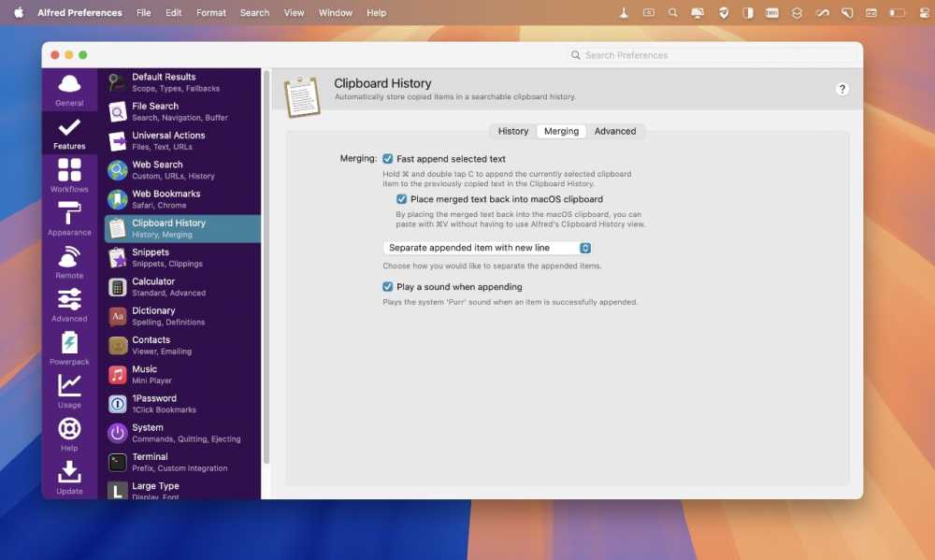Click the Control Center menu bar icon
The width and height of the screenshot is (935, 560).
(925, 12)
